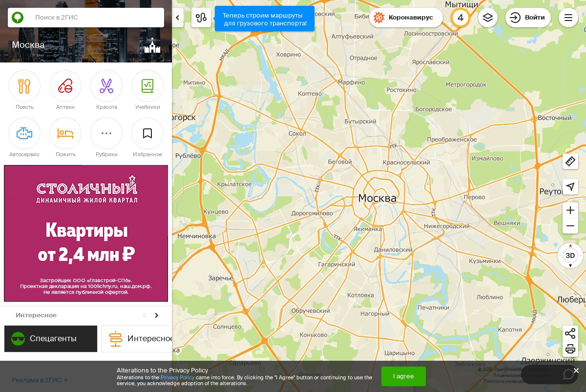Click the locate me arrow icon
The image size is (586, 392).
(x=570, y=186)
